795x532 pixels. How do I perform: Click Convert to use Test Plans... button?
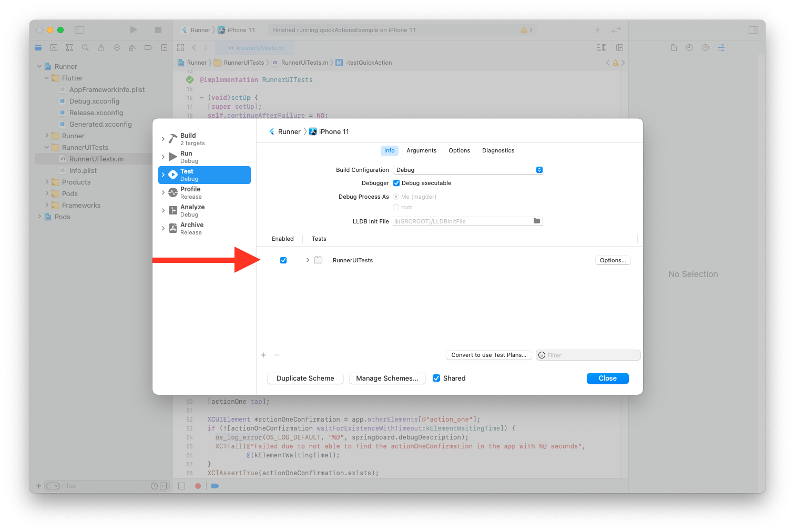point(489,355)
